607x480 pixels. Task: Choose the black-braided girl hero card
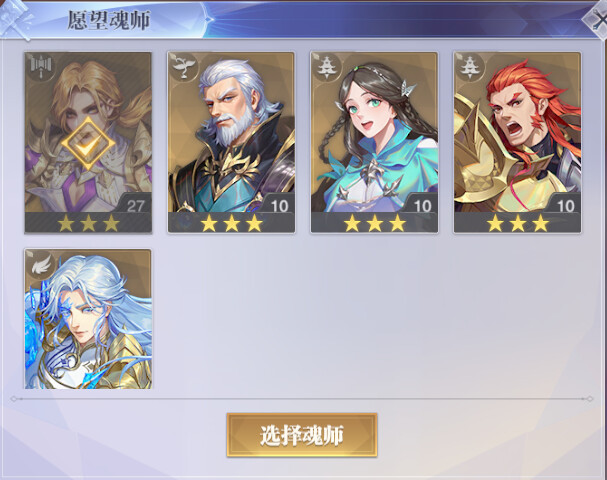374,142
